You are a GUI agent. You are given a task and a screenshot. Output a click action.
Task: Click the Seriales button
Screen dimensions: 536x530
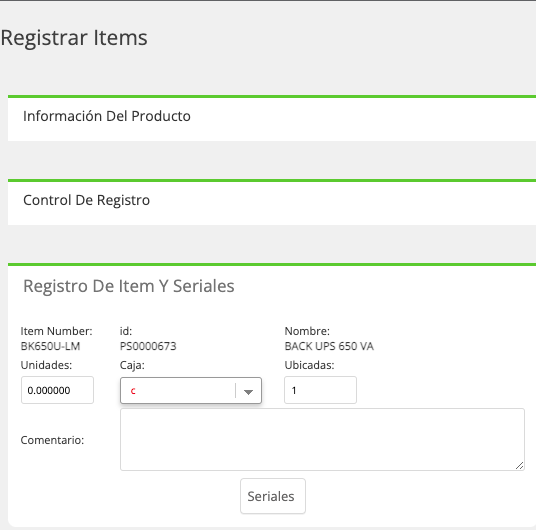pos(273,496)
